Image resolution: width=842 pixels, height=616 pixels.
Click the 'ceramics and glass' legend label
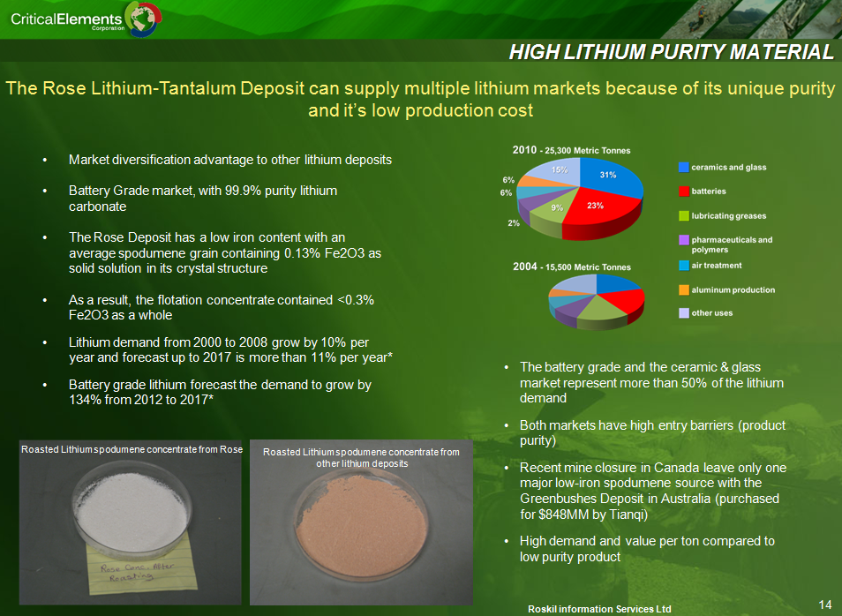[729, 168]
